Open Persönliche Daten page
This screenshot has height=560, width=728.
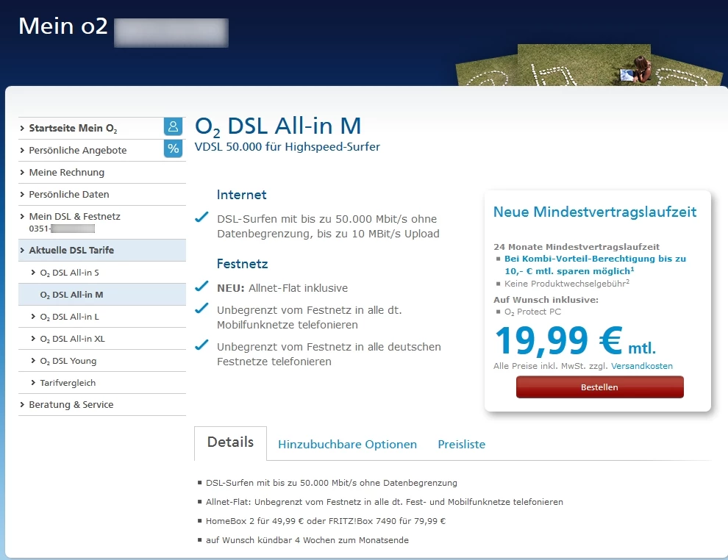pyautogui.click(x=68, y=195)
